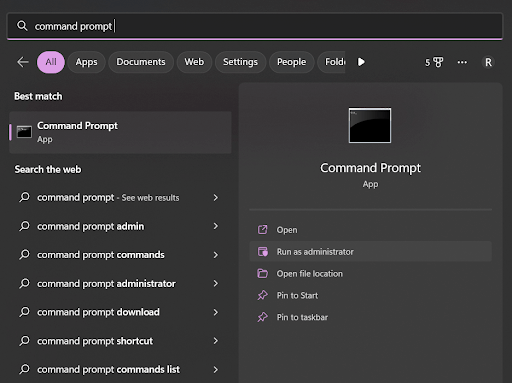Viewport: 512px width, 383px height.
Task: Click search icon beside 'command prompt administrator'
Action: [24, 283]
